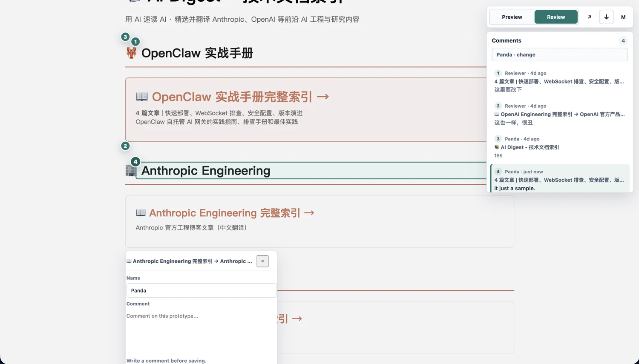
Task: Click comment pin marker 4 near Anthropic Engineering
Action: [x=135, y=162]
